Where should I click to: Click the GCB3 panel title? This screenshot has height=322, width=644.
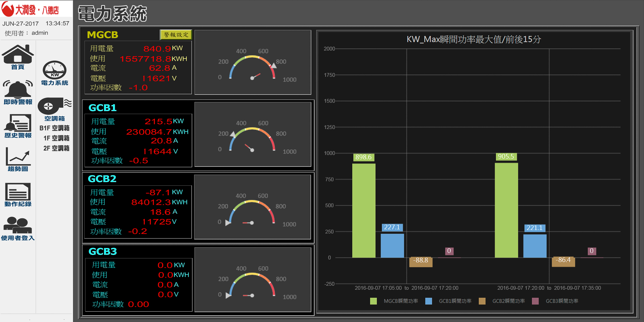pos(102,251)
